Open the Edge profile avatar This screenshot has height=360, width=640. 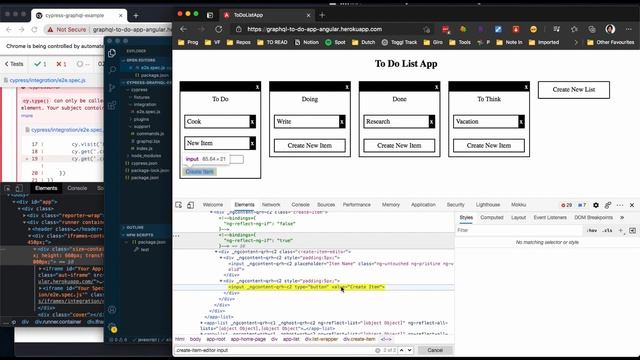click(x=610, y=29)
